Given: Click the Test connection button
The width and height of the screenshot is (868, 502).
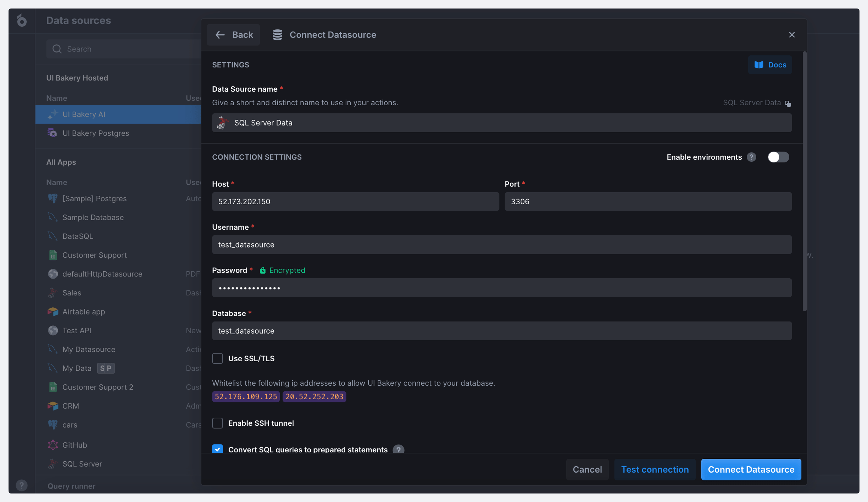Looking at the screenshot, I should (655, 469).
